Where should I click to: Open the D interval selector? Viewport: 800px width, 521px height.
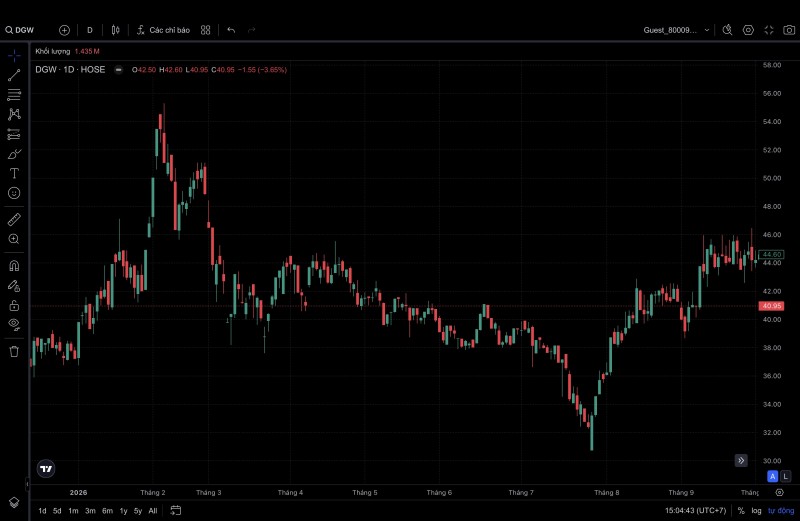(x=90, y=30)
